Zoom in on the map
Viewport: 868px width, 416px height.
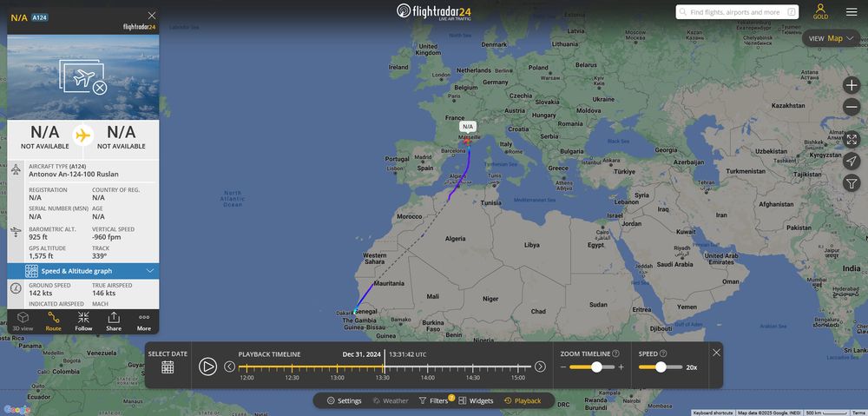(852, 85)
